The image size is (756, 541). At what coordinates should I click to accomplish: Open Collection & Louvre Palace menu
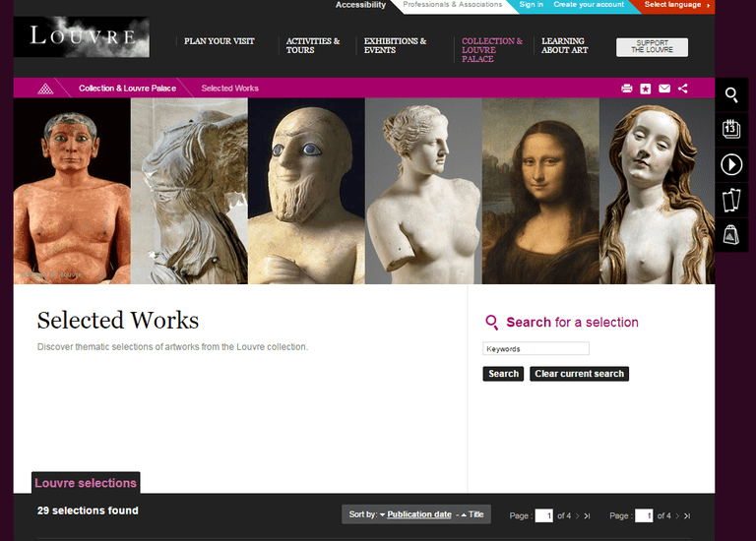click(x=492, y=50)
